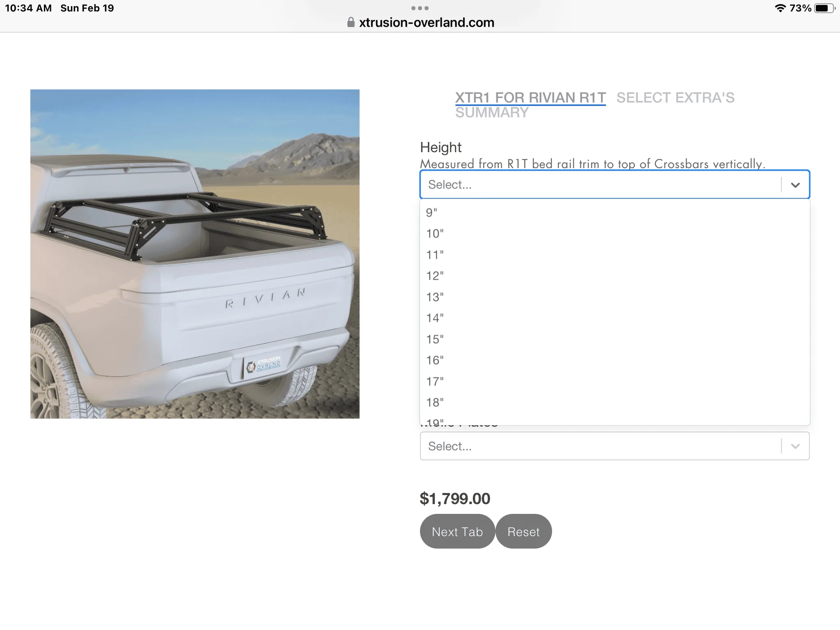The image size is (840, 630).
Task: Choose 16" from the height options
Action: [615, 361]
